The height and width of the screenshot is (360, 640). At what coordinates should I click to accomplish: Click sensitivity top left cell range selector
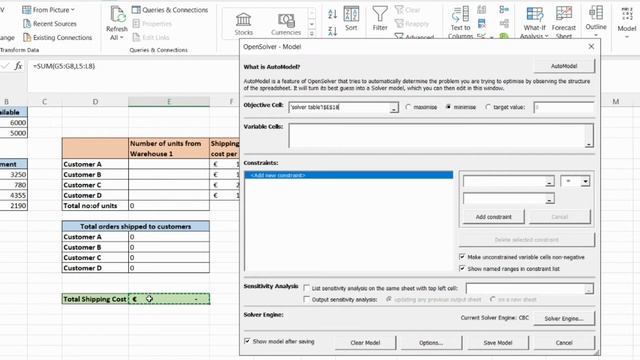pyautogui.click(x=589, y=289)
